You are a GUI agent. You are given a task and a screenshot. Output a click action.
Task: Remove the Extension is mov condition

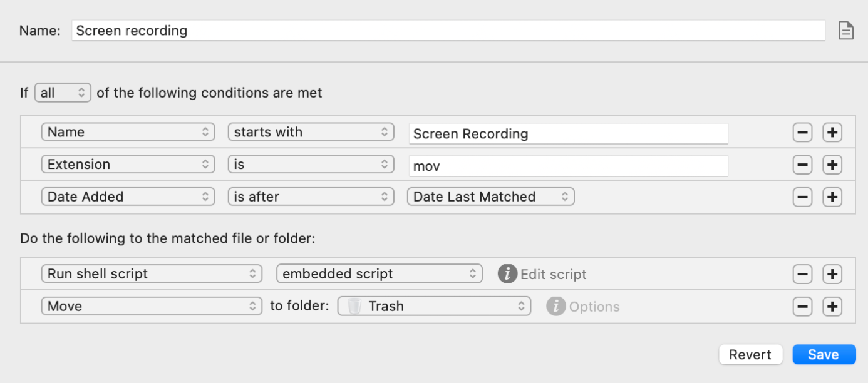point(802,165)
